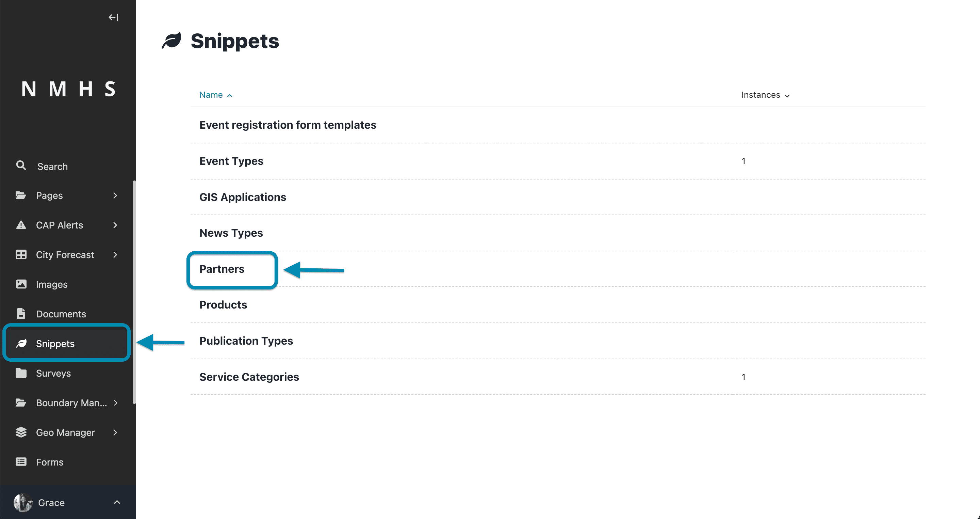
Task: Expand the Boundary Manager submenu chevron
Action: pos(115,403)
